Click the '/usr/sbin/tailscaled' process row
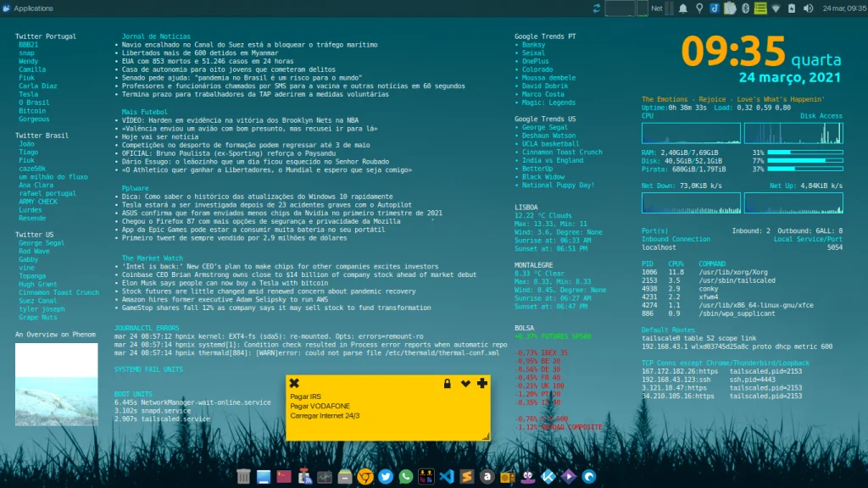The height and width of the screenshot is (488, 868). (x=709, y=280)
